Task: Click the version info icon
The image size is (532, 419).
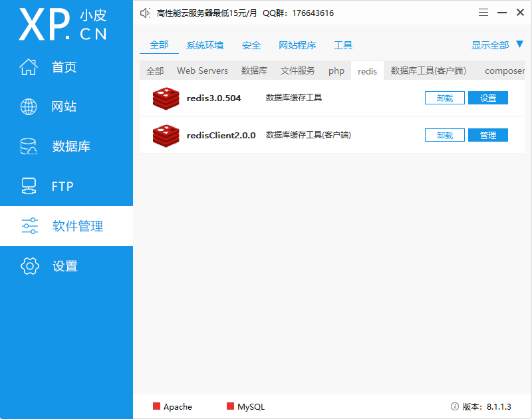Action: tap(455, 406)
